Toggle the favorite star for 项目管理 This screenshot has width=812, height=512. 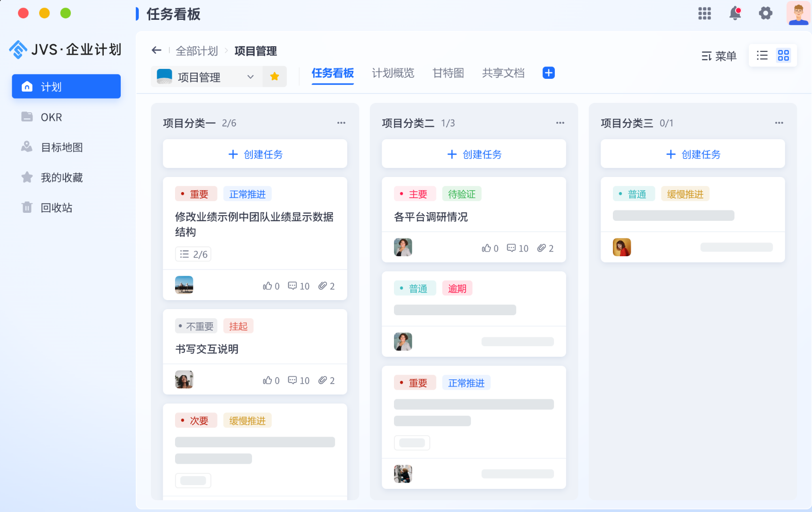(275, 76)
